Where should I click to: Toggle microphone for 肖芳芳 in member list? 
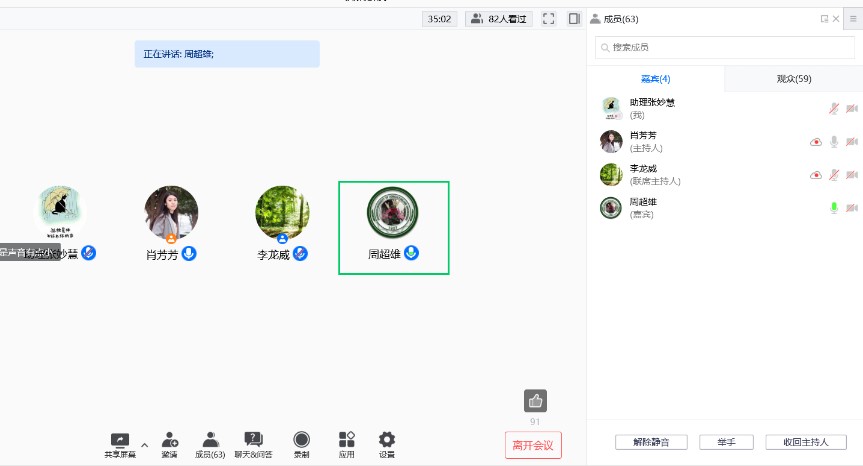[x=833, y=142]
